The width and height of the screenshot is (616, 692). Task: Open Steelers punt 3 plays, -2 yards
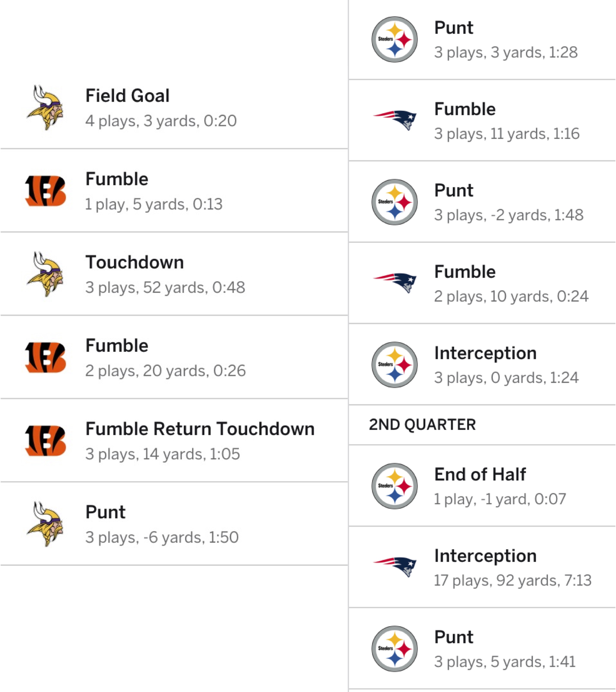click(482, 202)
